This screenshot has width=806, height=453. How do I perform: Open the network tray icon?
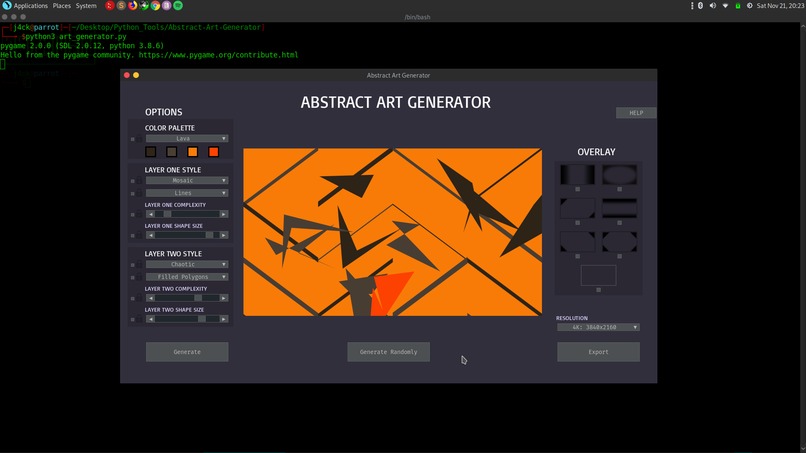click(725, 6)
